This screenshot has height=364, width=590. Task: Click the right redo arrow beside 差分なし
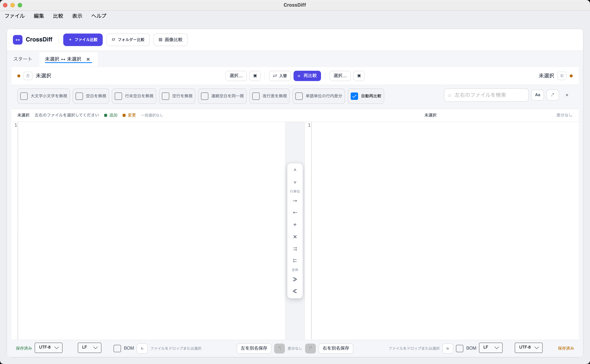coord(310,348)
